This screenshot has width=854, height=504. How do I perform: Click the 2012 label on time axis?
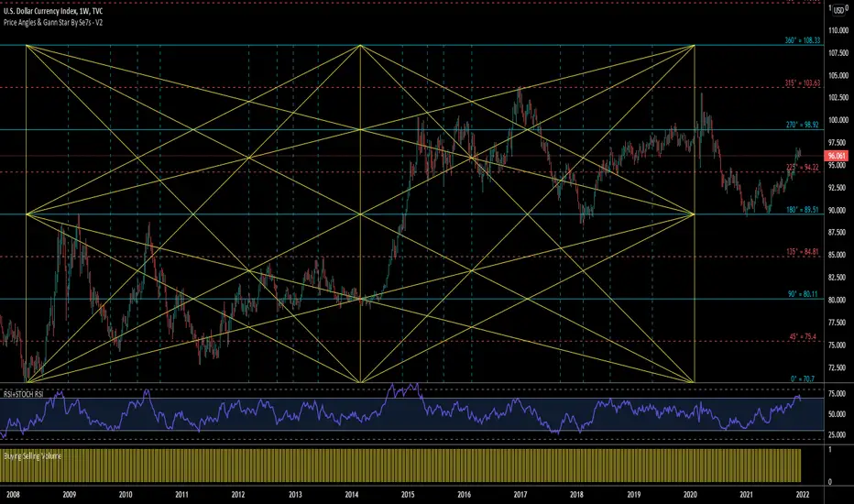click(238, 495)
